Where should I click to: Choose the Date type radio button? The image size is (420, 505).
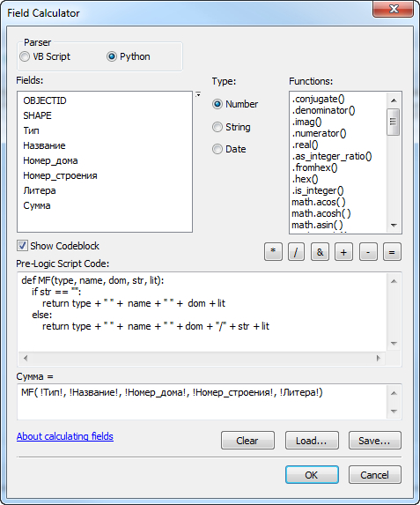229,149
